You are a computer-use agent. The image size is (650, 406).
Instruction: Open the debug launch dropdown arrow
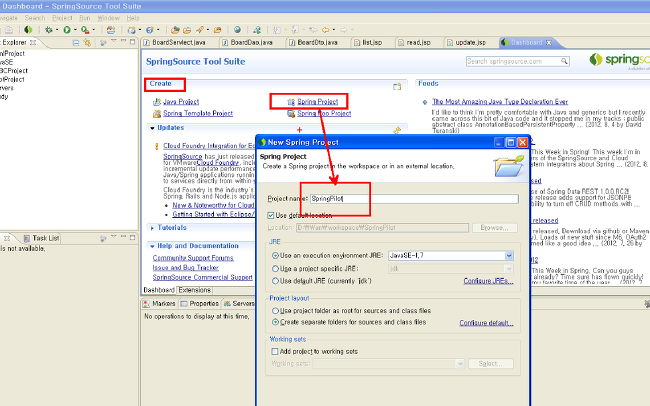click(57, 30)
